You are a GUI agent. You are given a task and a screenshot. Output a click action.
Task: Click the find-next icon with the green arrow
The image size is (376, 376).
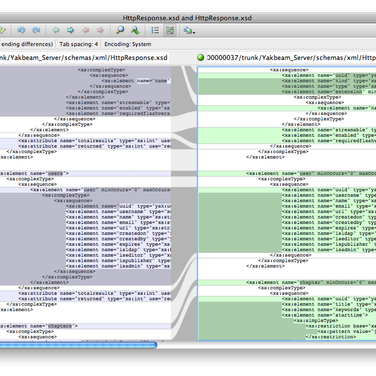pos(135,30)
